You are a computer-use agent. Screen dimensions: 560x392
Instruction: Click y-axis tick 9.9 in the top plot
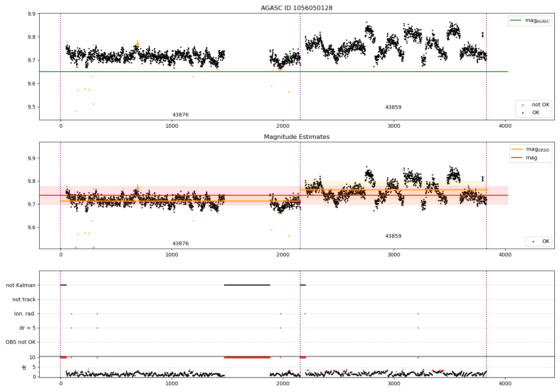point(32,14)
